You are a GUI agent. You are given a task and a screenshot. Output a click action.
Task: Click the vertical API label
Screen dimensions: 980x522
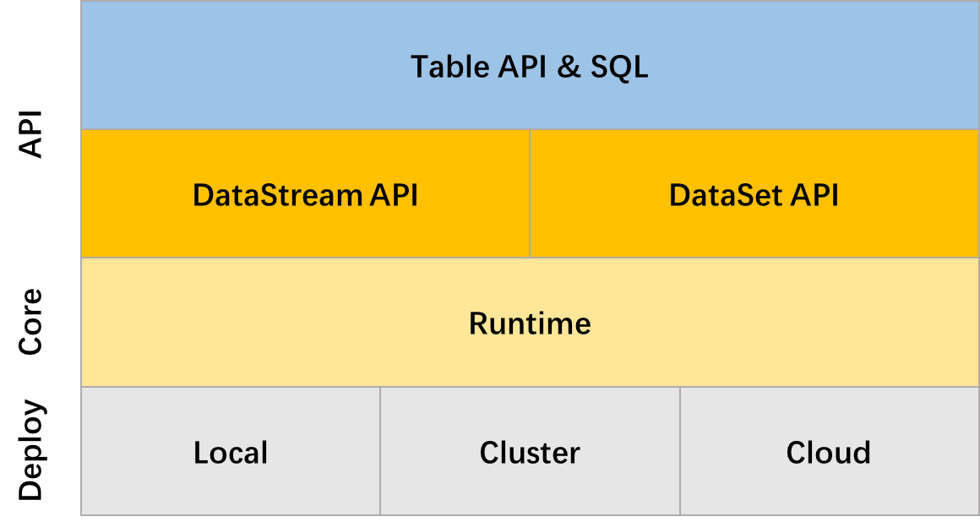point(30,133)
